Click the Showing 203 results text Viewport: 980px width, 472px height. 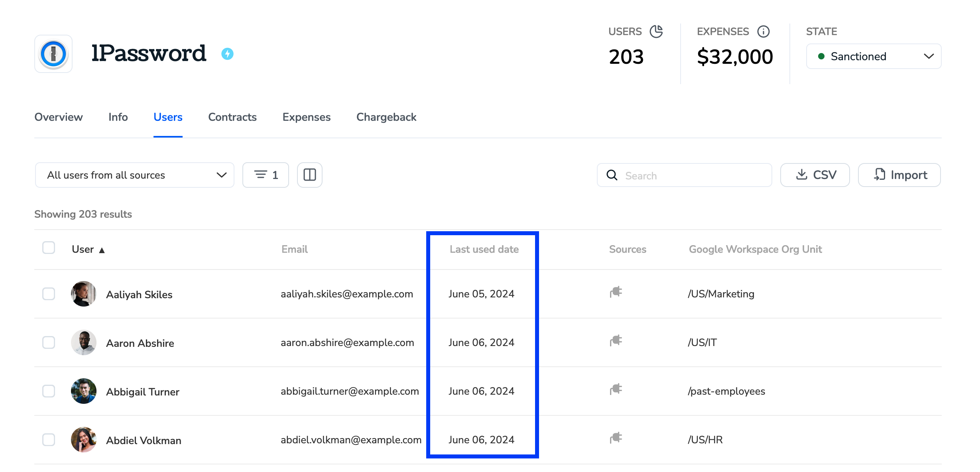83,214
